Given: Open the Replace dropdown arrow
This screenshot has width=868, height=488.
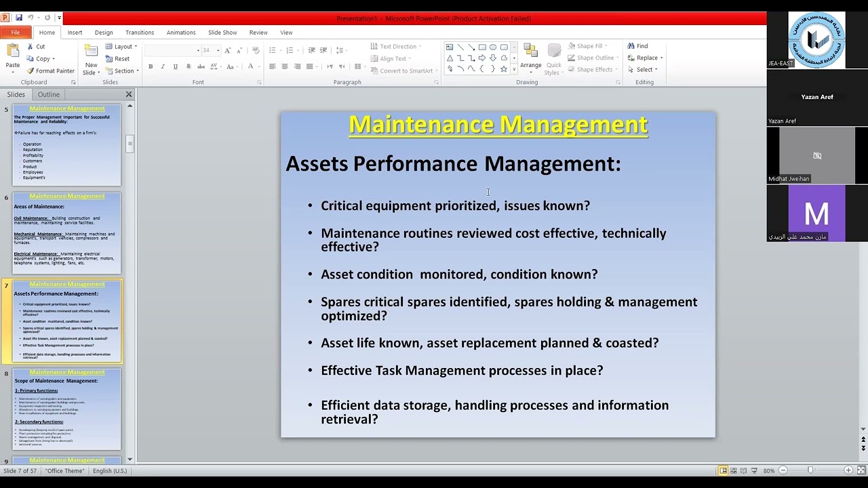Looking at the screenshot, I should coord(661,58).
